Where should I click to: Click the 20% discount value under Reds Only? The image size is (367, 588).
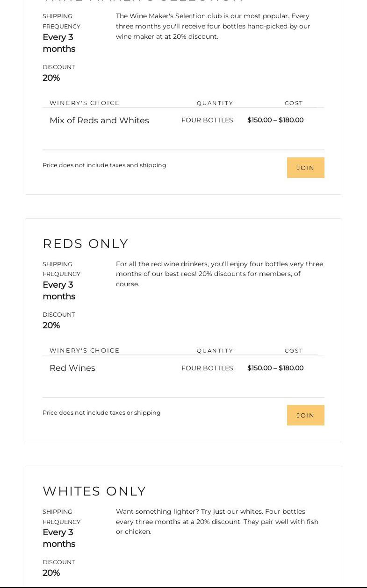[51, 326]
